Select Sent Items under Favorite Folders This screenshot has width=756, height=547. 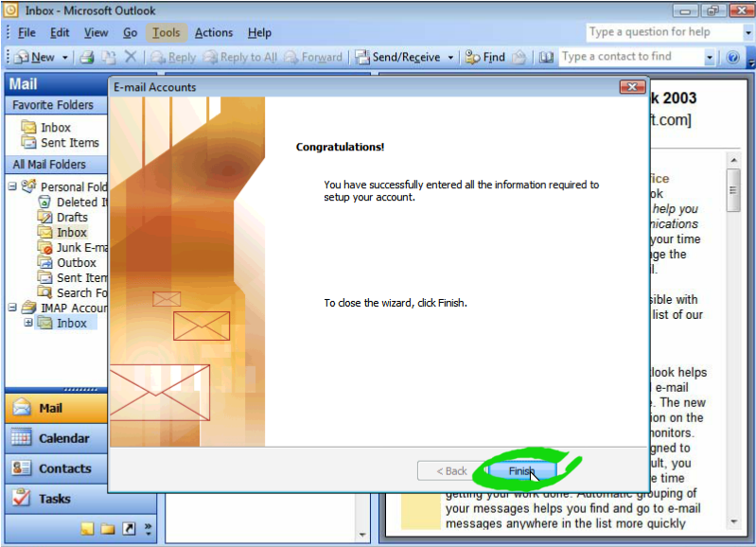61,143
